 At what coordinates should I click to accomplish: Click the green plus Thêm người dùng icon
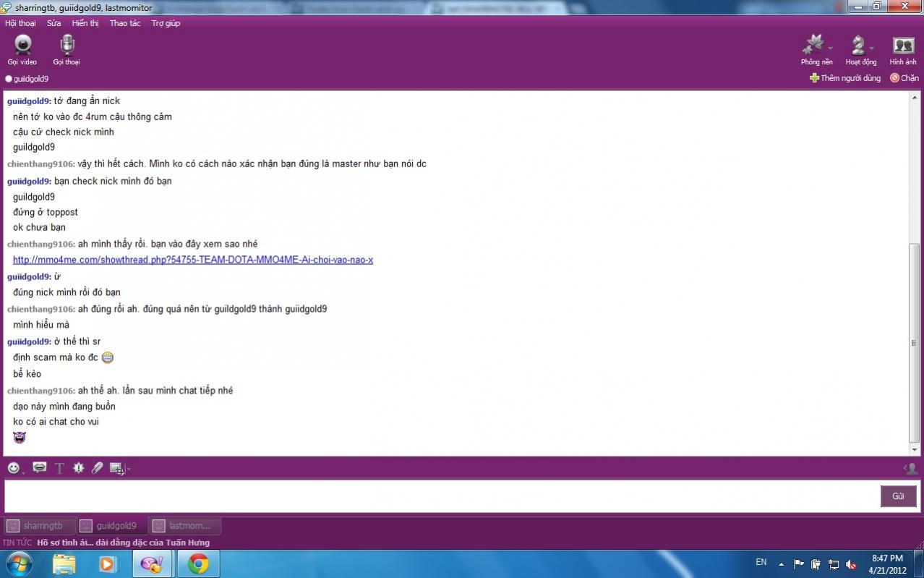point(814,78)
